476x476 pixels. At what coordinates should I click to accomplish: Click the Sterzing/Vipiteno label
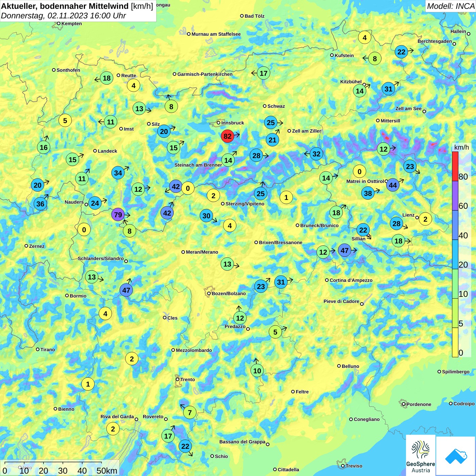pyautogui.click(x=245, y=204)
